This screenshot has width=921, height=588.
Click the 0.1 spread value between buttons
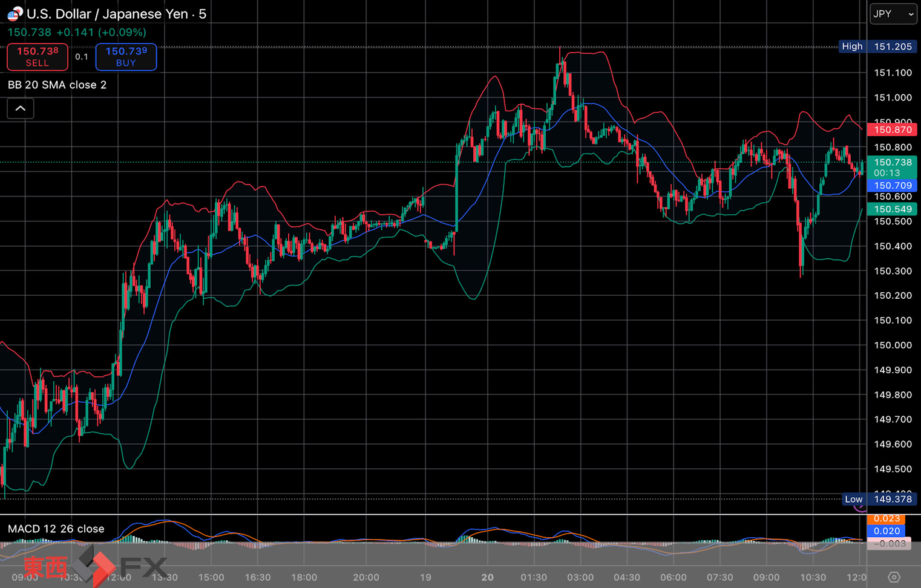[x=82, y=57]
